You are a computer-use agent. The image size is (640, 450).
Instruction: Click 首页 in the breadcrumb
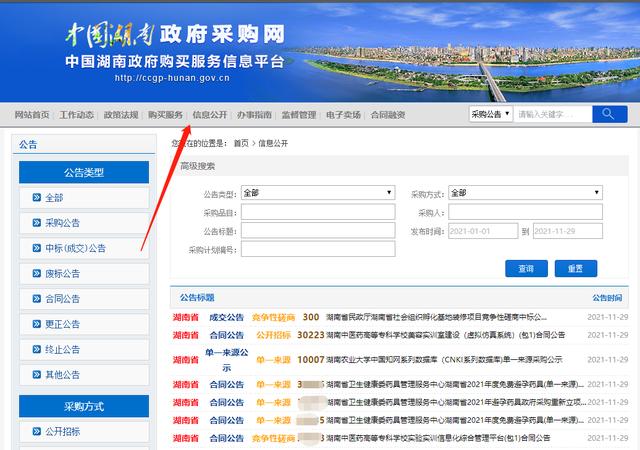[x=241, y=143]
